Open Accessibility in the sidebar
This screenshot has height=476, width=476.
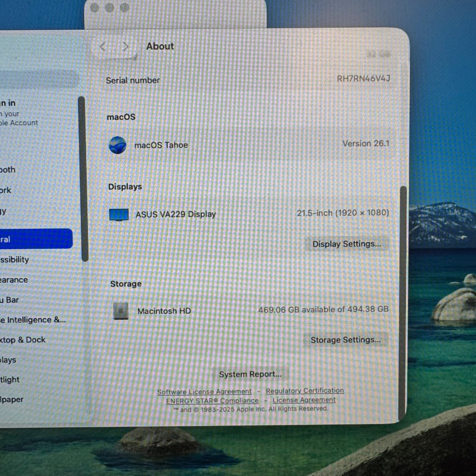[14, 260]
